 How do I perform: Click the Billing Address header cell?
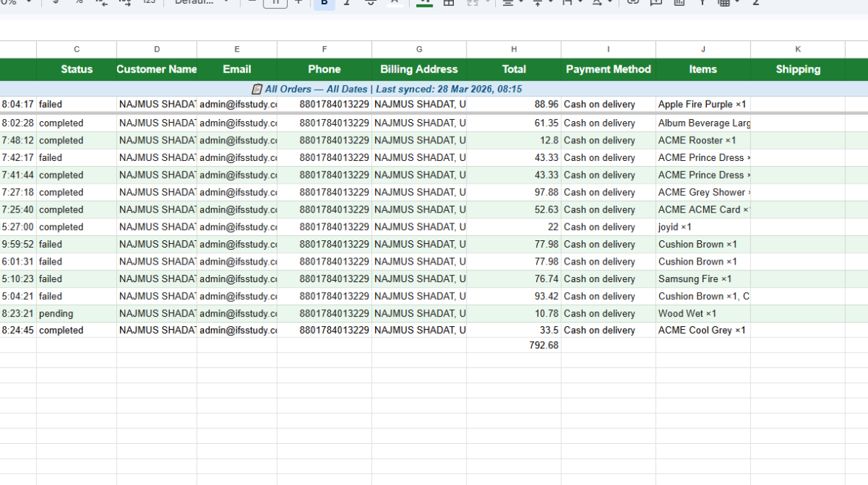click(419, 69)
